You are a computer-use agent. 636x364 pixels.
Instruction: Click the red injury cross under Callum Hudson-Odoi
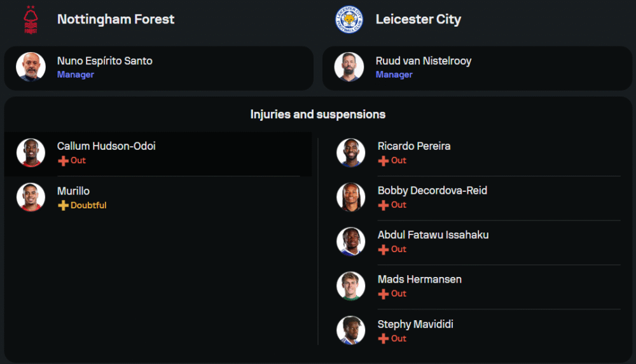(x=63, y=161)
